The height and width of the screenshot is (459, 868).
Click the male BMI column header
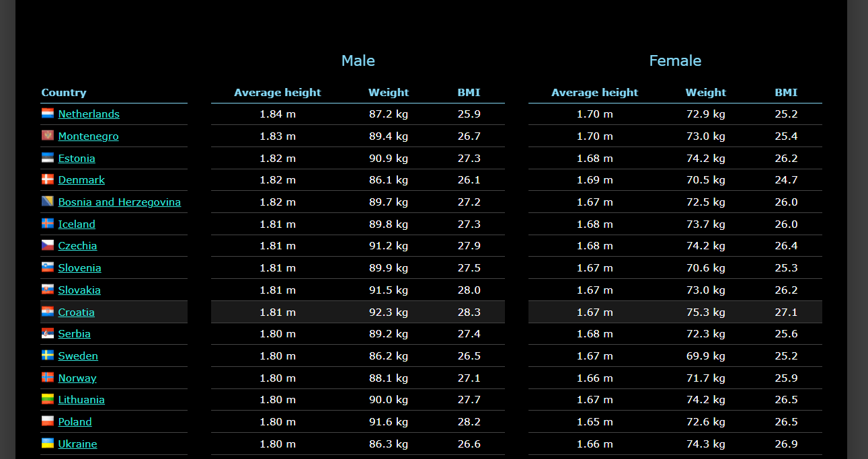(469, 93)
